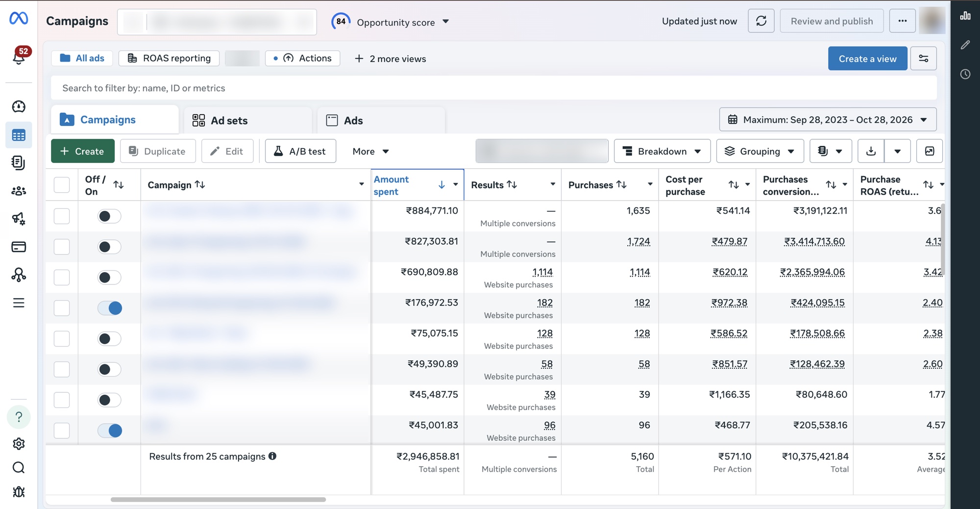Screen dimensions: 980x509
Task: Open the columns customization dropdown
Action: coord(831,151)
